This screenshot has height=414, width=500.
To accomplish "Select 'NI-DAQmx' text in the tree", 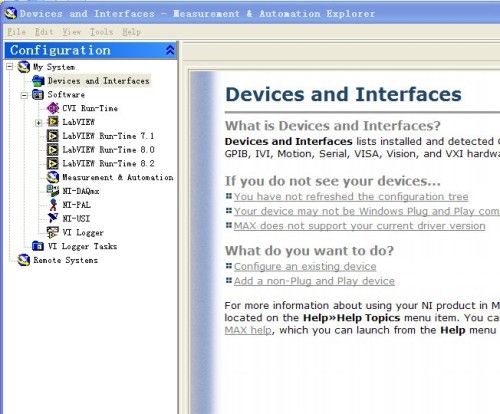I will tap(81, 191).
